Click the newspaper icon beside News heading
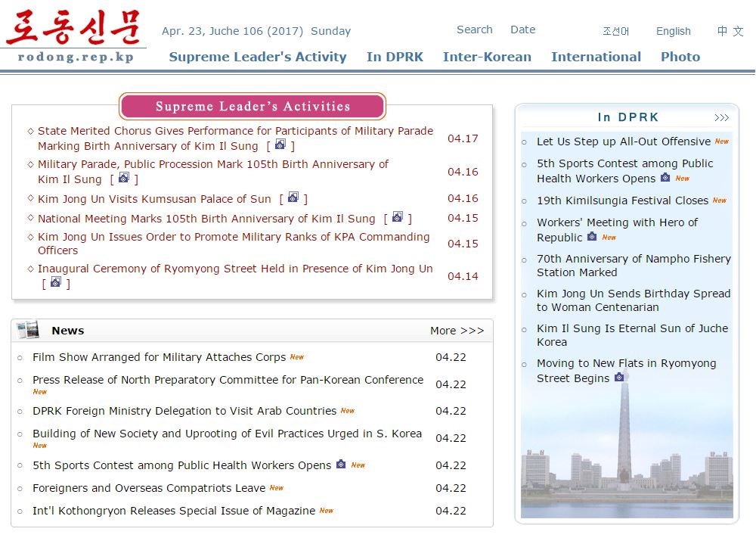Viewport: 756px width, 541px height. 28,330
